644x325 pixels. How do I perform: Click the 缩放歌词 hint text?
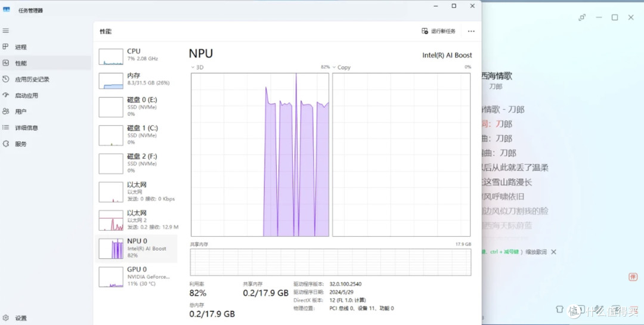point(535,252)
